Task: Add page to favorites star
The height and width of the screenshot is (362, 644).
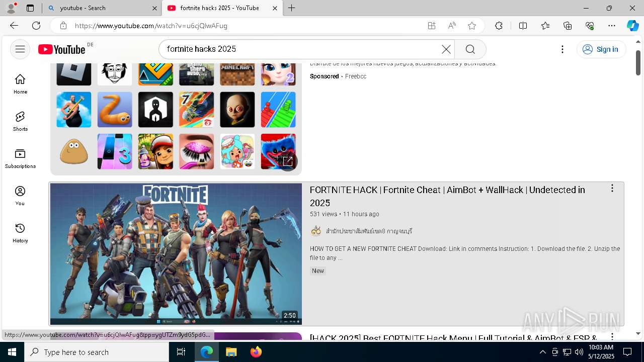Action: tap(472, 26)
